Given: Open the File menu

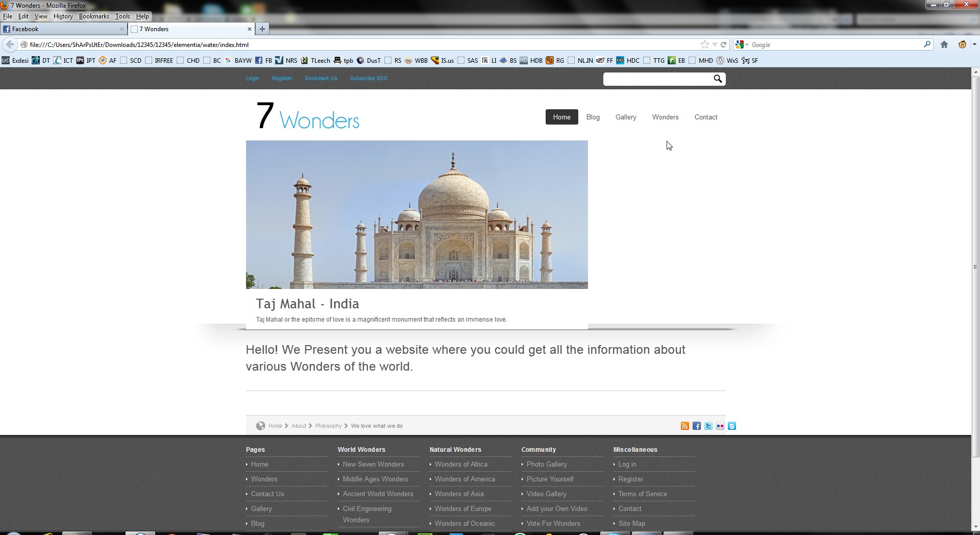Looking at the screenshot, I should [x=8, y=16].
